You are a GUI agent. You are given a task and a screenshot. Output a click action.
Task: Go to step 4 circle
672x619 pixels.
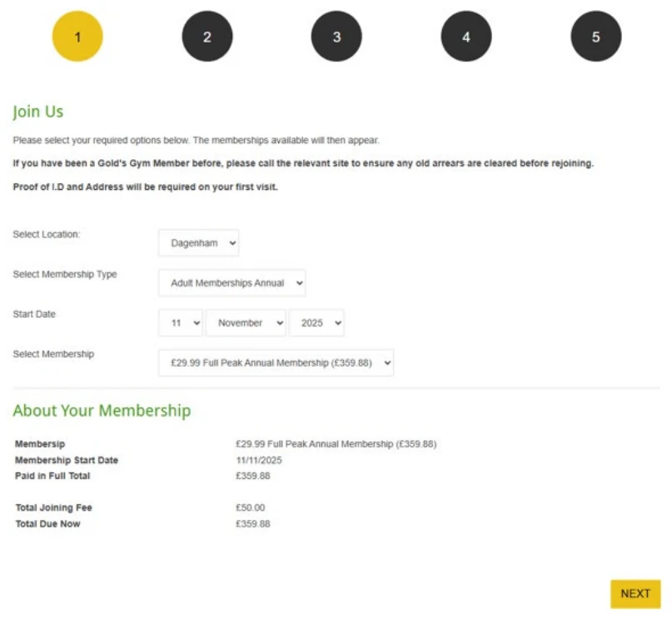point(466,37)
